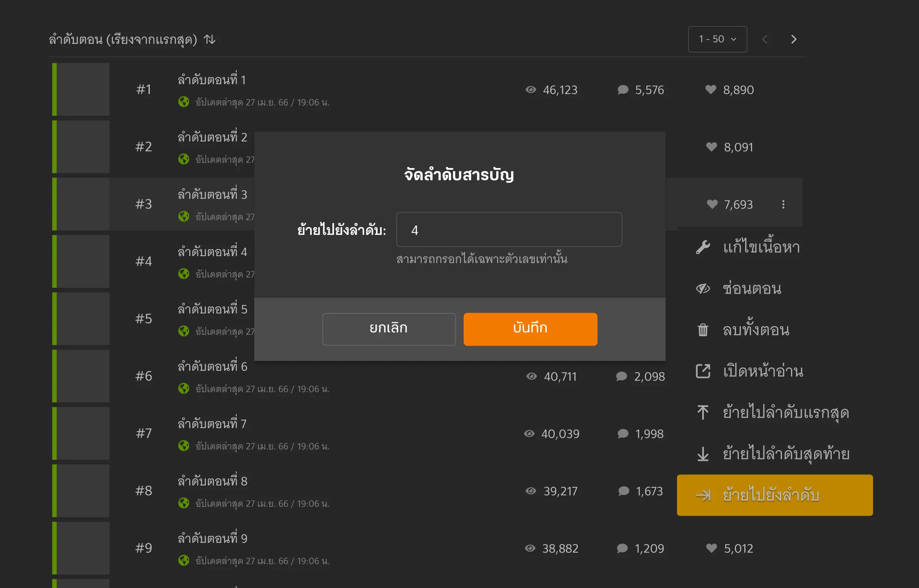Click dialog heading จัดลำดับสารบัญ
This screenshot has height=588, width=919.
coord(459,175)
